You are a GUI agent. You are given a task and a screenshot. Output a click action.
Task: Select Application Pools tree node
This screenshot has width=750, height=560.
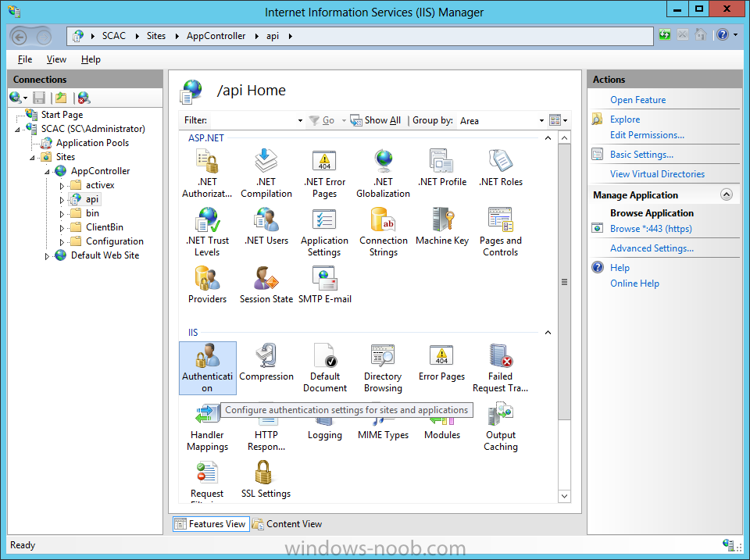92,143
